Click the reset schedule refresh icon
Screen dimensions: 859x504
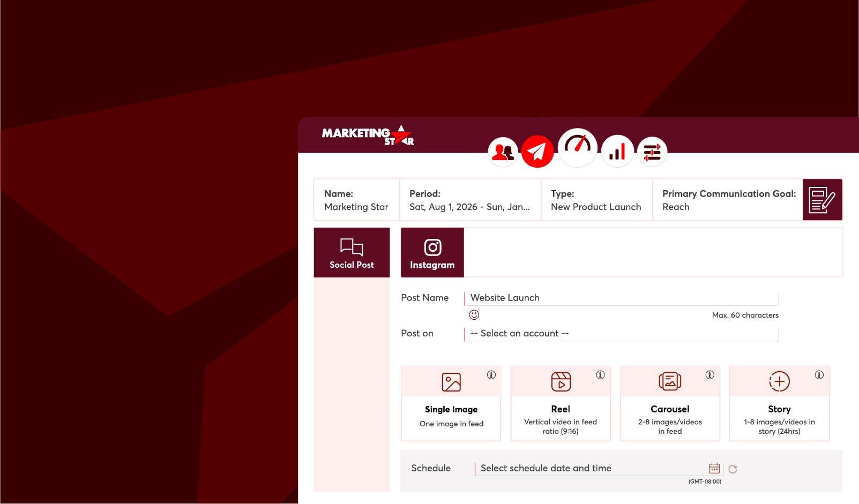tap(733, 469)
